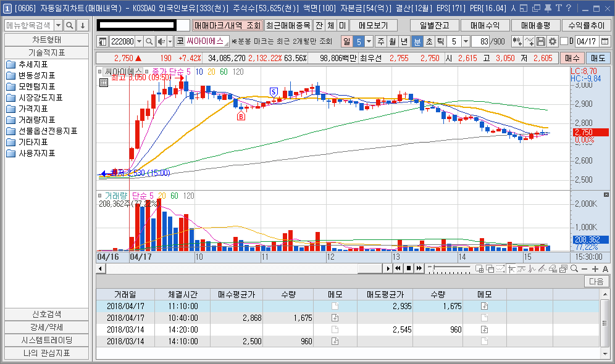Open the 차트형태 section tab
Screen dimensions: 615x364
tap(47, 40)
